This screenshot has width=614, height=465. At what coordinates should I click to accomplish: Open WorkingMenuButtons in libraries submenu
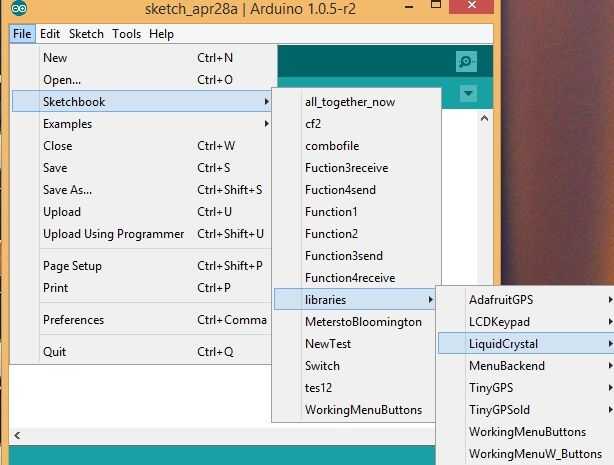(x=526, y=431)
